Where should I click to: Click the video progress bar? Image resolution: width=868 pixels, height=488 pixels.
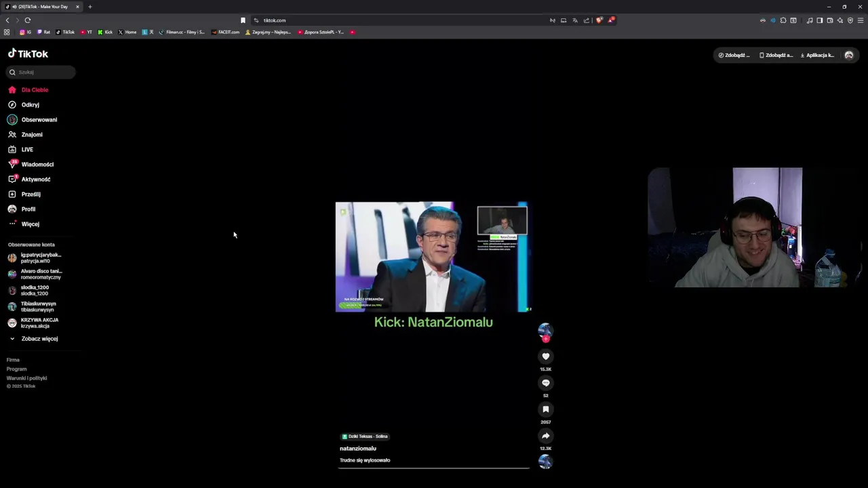coord(434,468)
